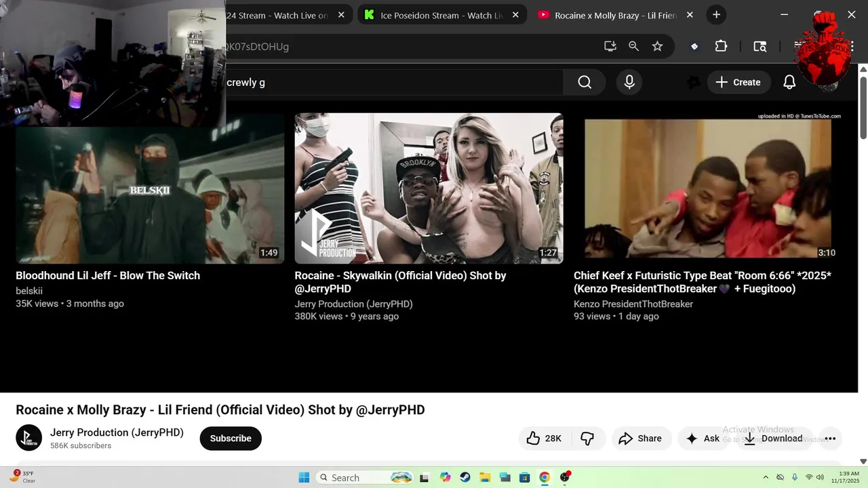
Task: Dislike the video with thumbs down
Action: click(x=588, y=439)
